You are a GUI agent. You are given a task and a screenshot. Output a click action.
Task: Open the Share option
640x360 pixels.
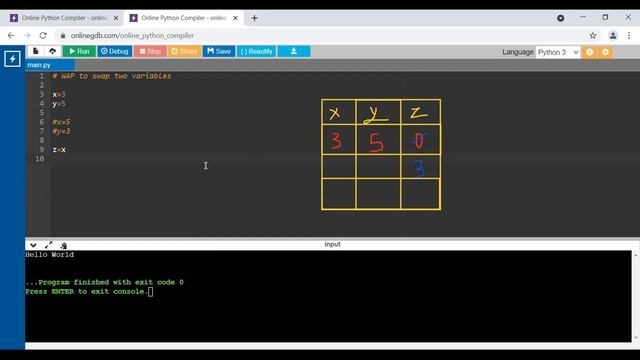coord(184,51)
